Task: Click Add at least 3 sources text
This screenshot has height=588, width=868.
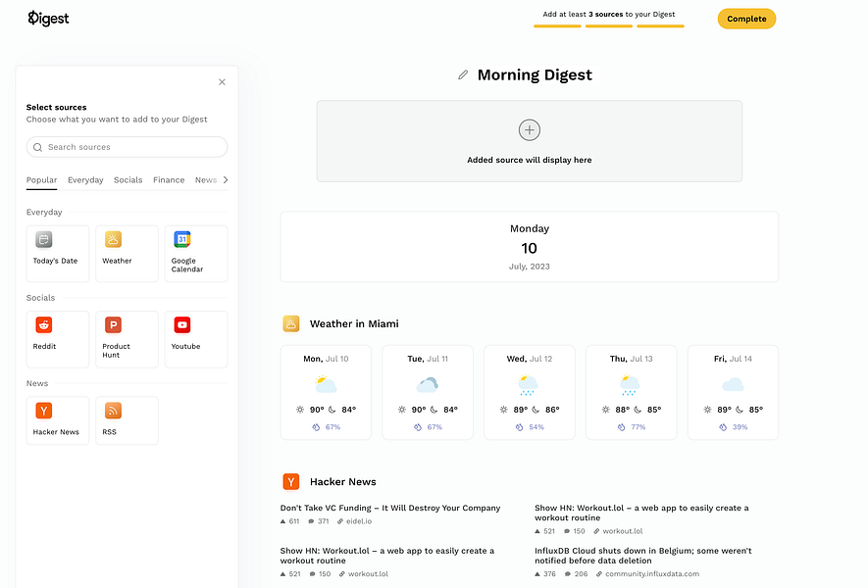Action: [x=609, y=15]
